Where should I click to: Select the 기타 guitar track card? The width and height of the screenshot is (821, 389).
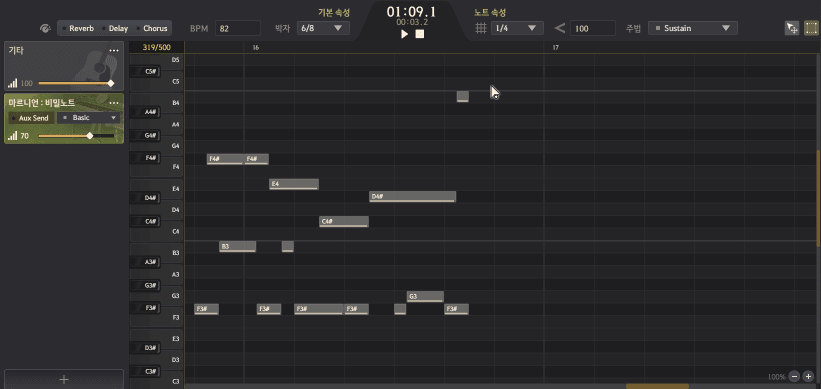click(x=64, y=66)
